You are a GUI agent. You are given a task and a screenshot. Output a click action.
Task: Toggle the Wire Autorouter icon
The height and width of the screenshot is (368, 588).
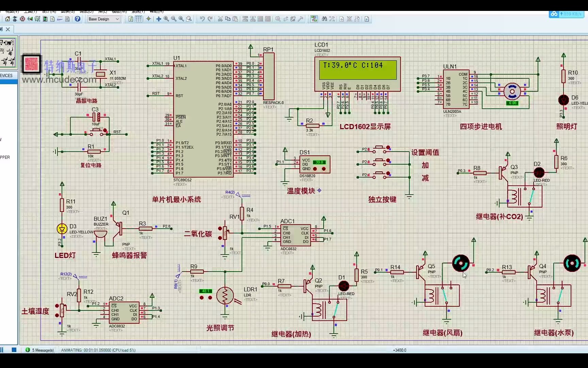pos(314,19)
